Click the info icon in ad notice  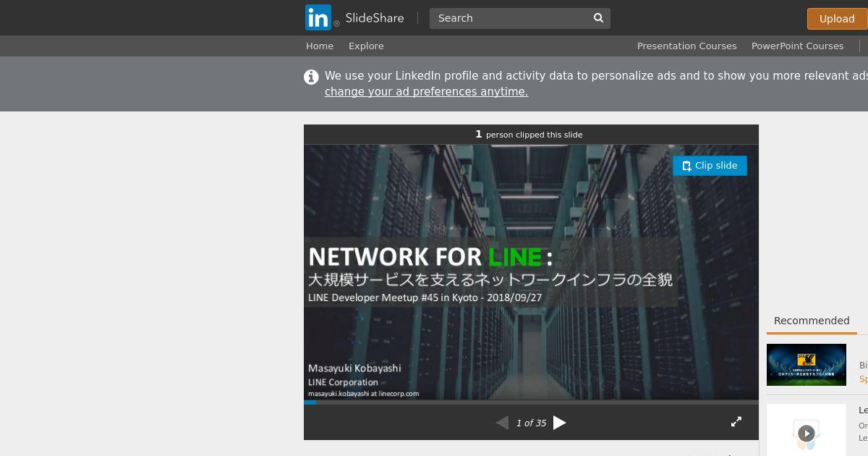click(311, 77)
